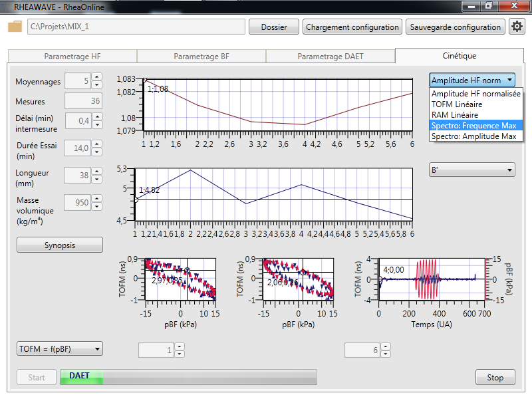The height and width of the screenshot is (399, 532).
Task: Click the Synopsis button
Action: pos(60,245)
